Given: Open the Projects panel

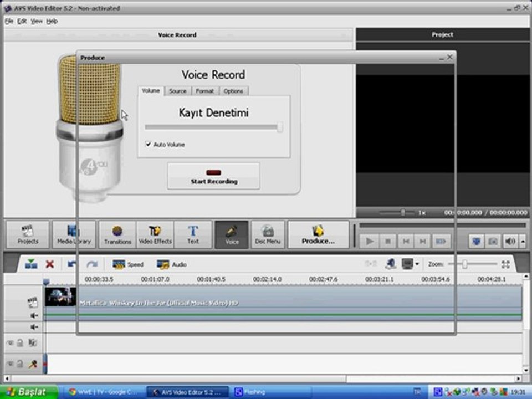Looking at the screenshot, I should [x=28, y=235].
